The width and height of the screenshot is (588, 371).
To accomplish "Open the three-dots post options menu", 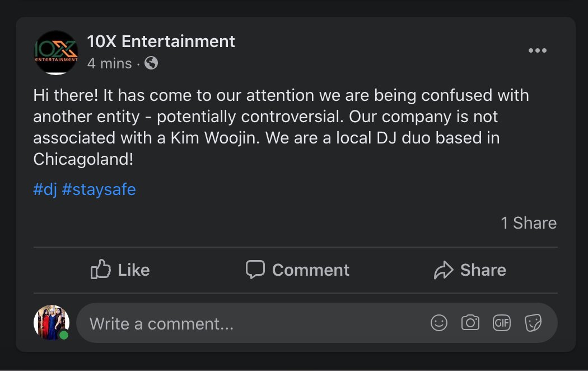I will pyautogui.click(x=538, y=50).
